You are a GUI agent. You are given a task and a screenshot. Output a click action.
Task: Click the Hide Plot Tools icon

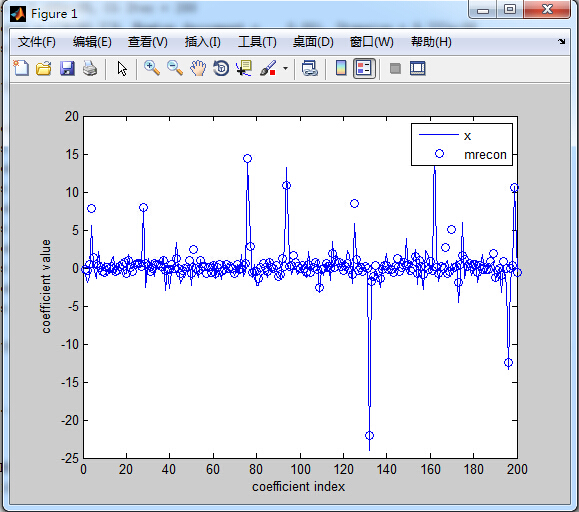[395, 68]
